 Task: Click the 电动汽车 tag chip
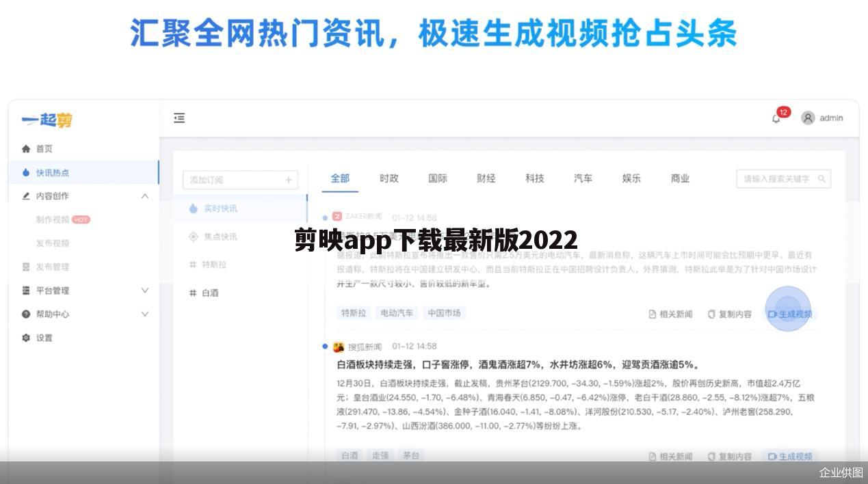point(397,313)
